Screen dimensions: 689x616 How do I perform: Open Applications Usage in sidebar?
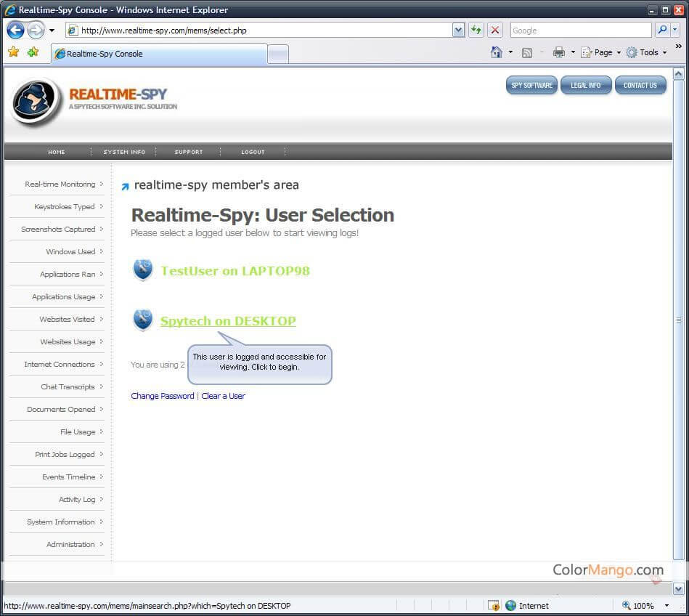63,297
